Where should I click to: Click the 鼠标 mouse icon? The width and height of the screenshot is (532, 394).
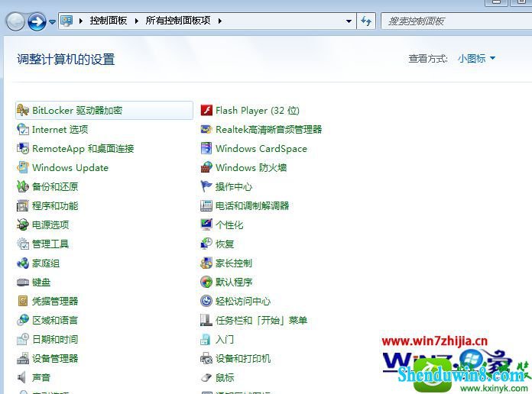(x=206, y=377)
